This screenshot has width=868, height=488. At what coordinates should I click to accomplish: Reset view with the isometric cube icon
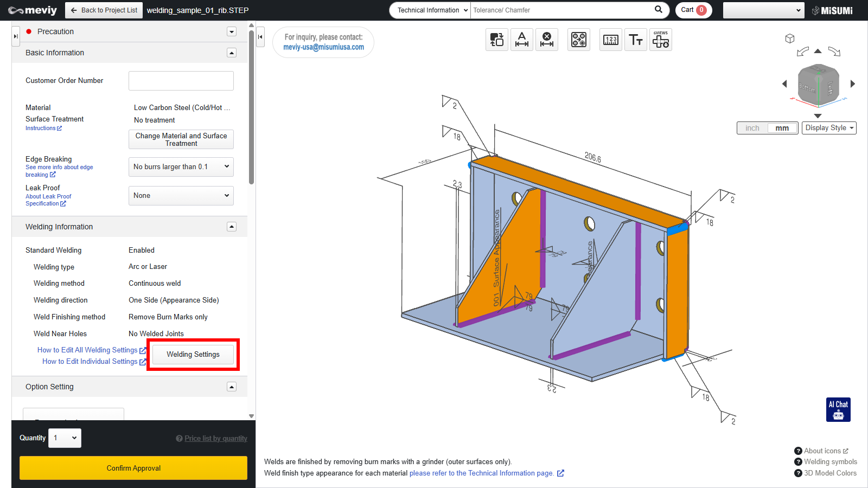(x=790, y=38)
